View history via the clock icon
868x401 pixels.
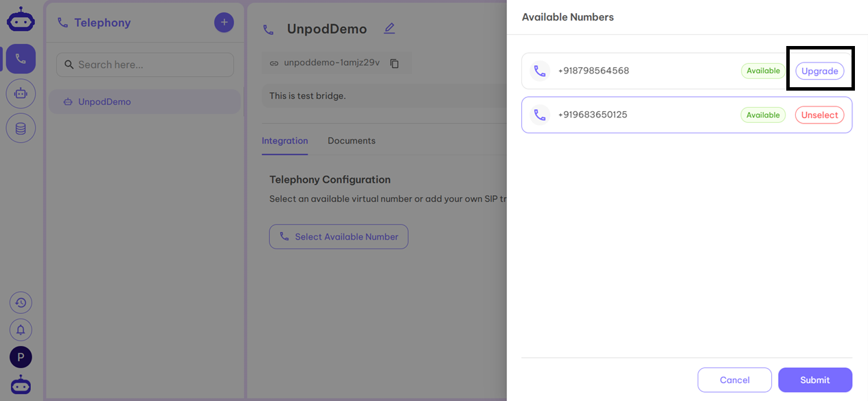pyautogui.click(x=21, y=302)
